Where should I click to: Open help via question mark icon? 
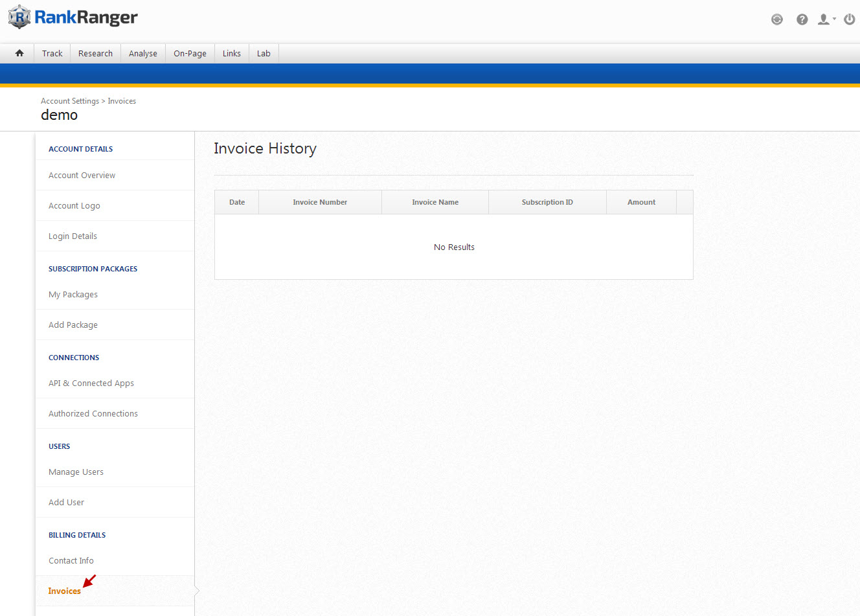(x=802, y=19)
